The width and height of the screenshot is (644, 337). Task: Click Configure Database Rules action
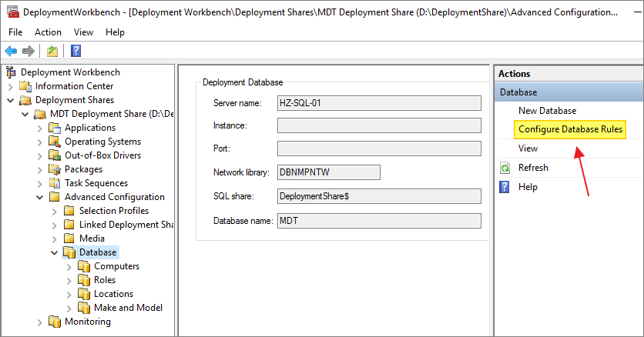point(570,129)
